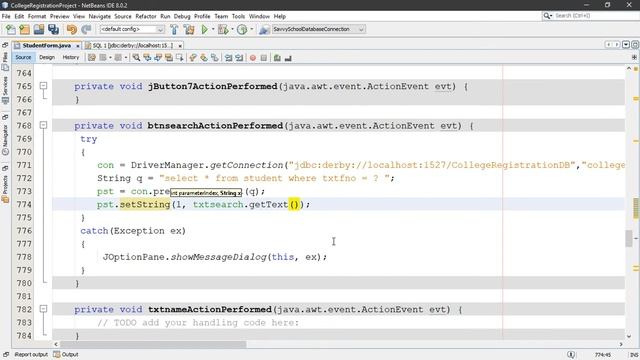Click Find Selection magnifier icon

[x=136, y=58]
